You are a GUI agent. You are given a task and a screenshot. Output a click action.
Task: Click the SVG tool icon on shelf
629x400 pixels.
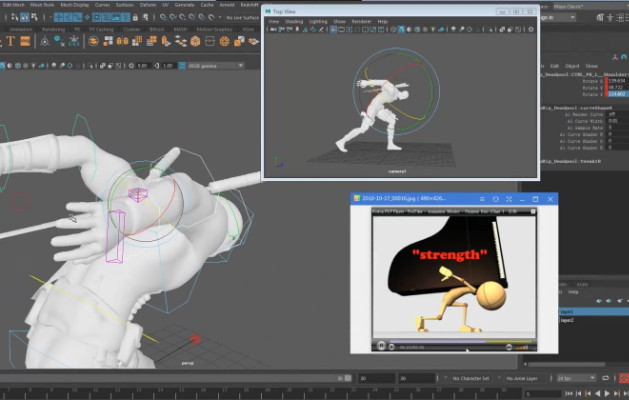click(x=25, y=41)
